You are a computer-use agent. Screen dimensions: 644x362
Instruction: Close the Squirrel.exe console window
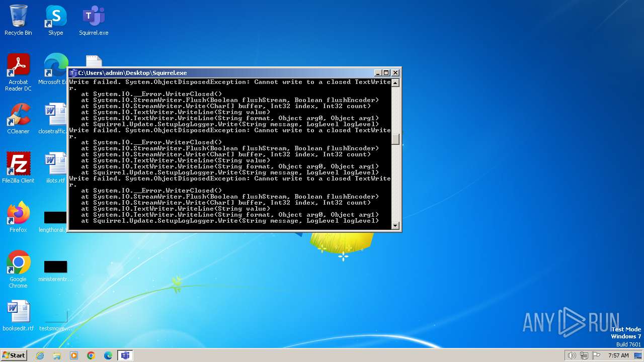395,73
